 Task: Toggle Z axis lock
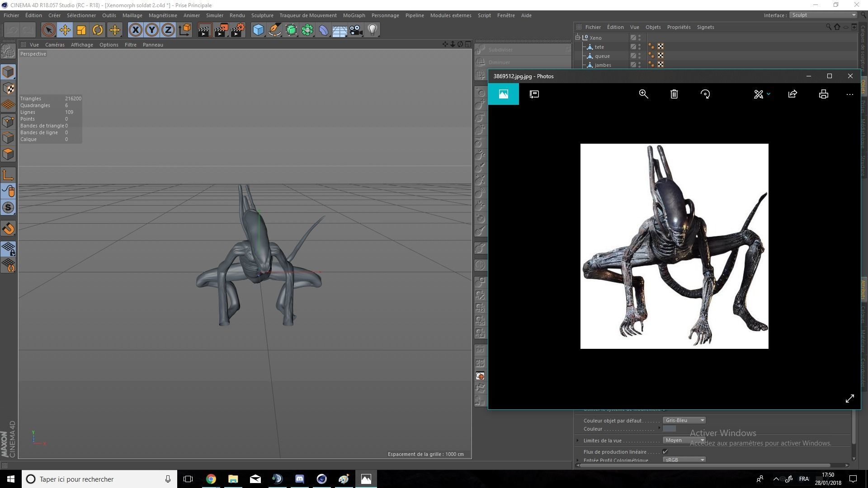pyautogui.click(x=168, y=30)
